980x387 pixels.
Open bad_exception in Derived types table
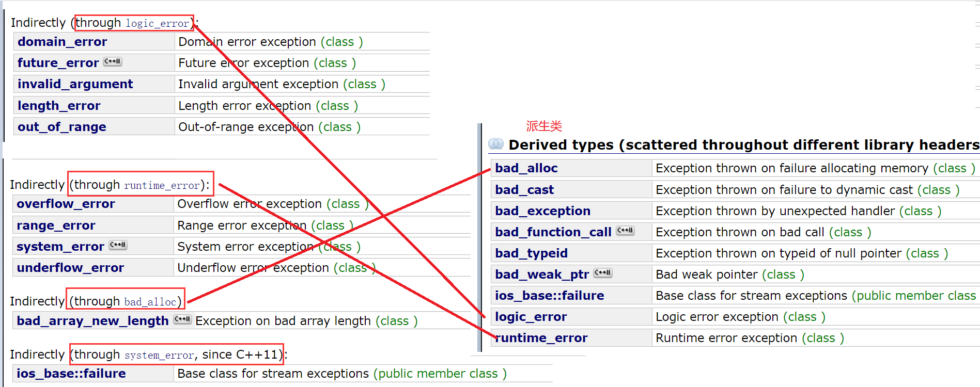542,211
